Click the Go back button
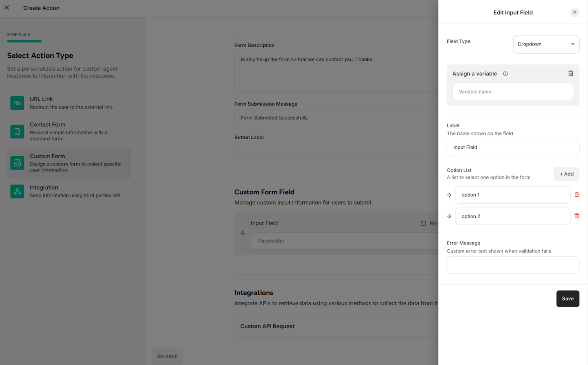The image size is (588, 365). coord(167,356)
